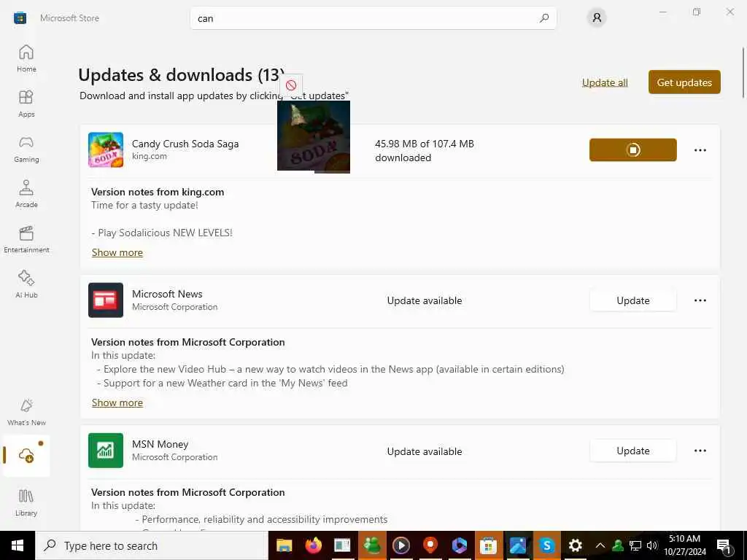Expand Show more under Microsoft News notes
The height and width of the screenshot is (560, 747).
117,402
